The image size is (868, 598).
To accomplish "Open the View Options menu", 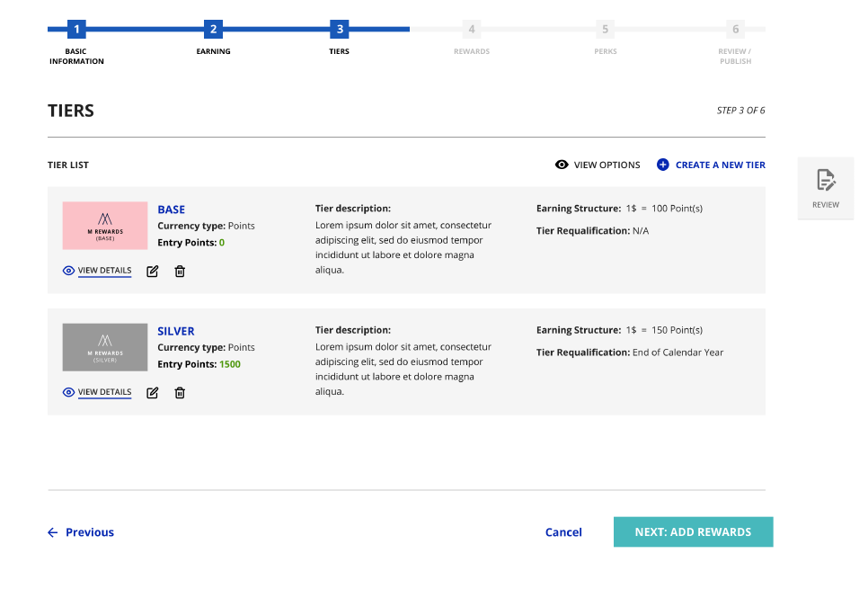I will [607, 165].
